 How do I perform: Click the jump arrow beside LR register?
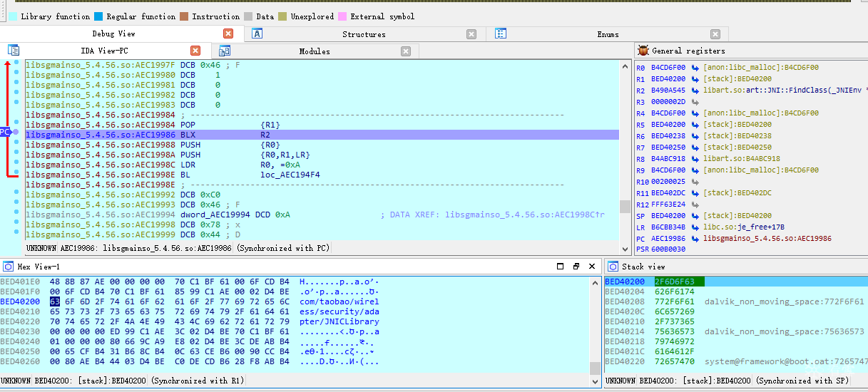[x=695, y=227]
